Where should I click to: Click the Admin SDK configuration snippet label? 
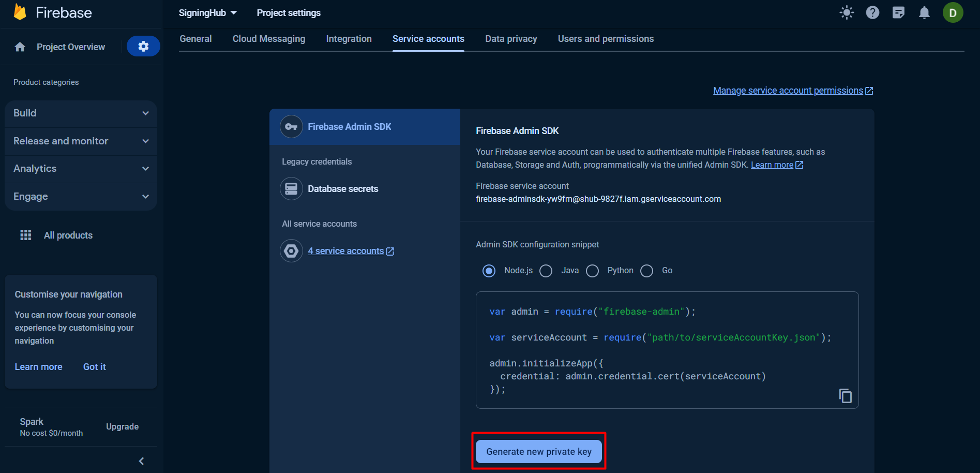[537, 244]
